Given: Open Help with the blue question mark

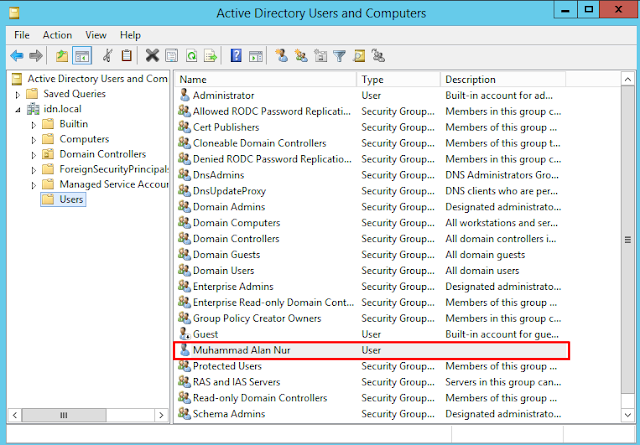Looking at the screenshot, I should [x=236, y=56].
